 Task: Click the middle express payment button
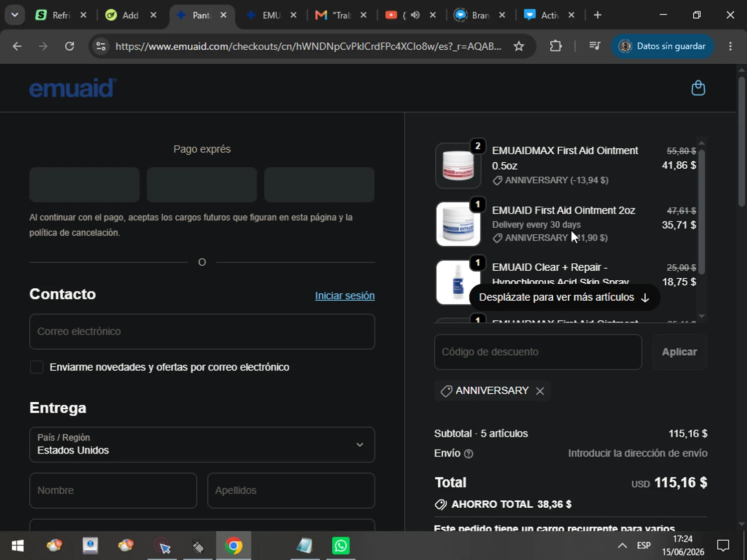pyautogui.click(x=202, y=185)
